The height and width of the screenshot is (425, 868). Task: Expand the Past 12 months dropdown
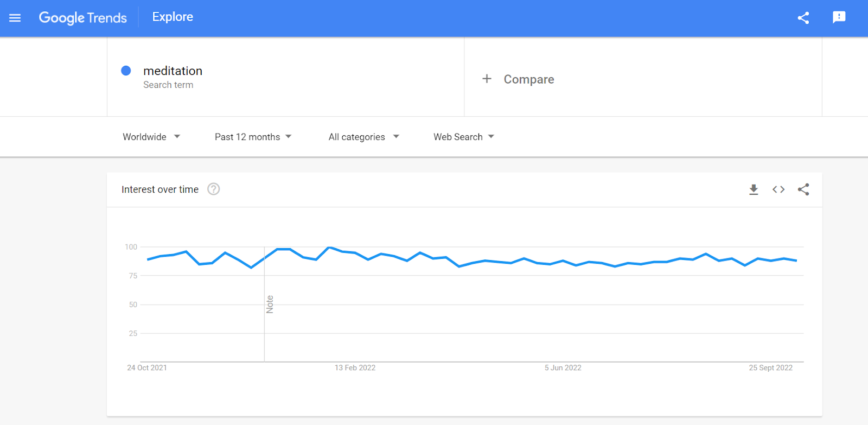[253, 137]
